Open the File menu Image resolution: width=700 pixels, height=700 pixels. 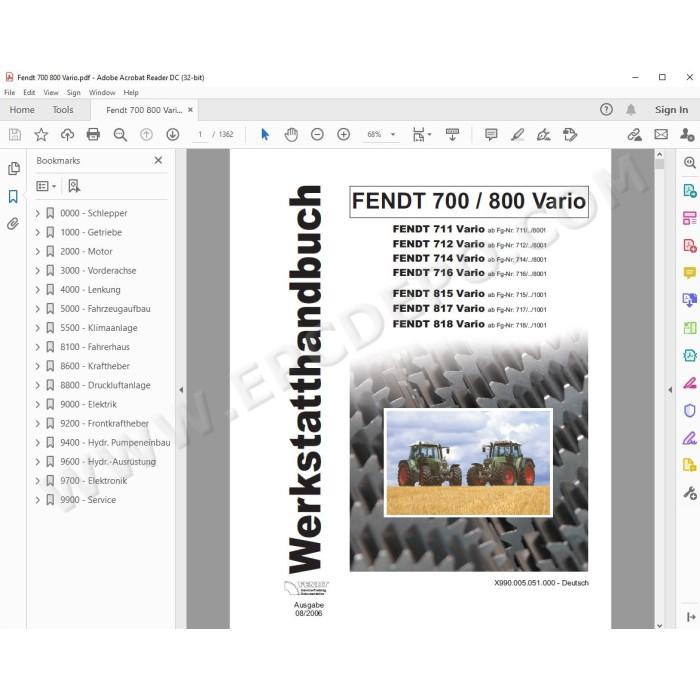tap(9, 92)
